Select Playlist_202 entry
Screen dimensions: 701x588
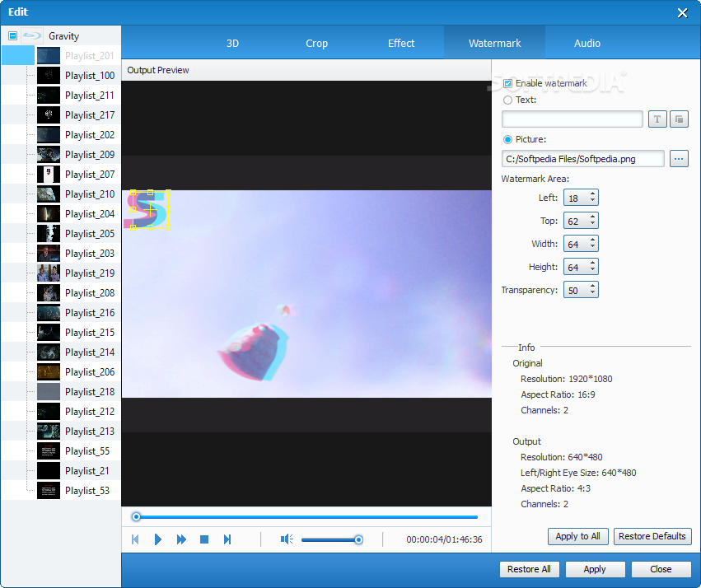point(90,135)
